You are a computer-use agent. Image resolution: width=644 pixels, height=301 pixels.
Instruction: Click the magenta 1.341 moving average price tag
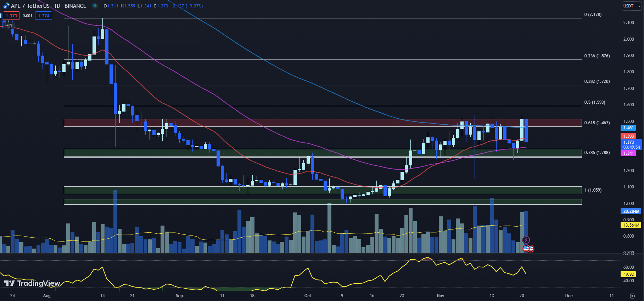(x=628, y=153)
